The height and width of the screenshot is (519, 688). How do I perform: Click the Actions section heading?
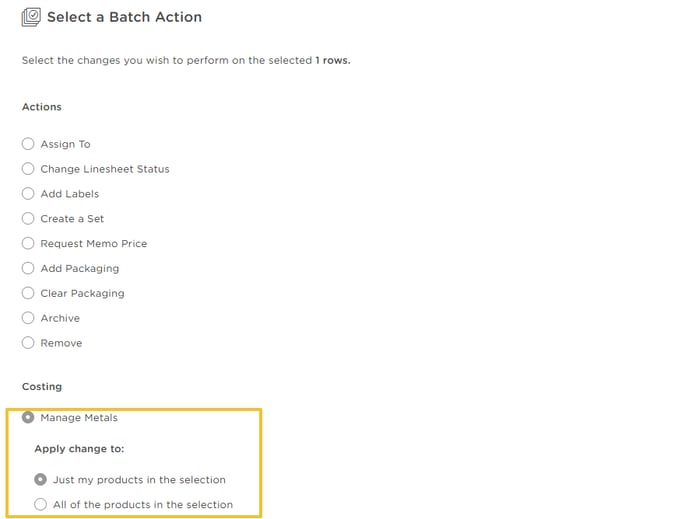click(42, 107)
